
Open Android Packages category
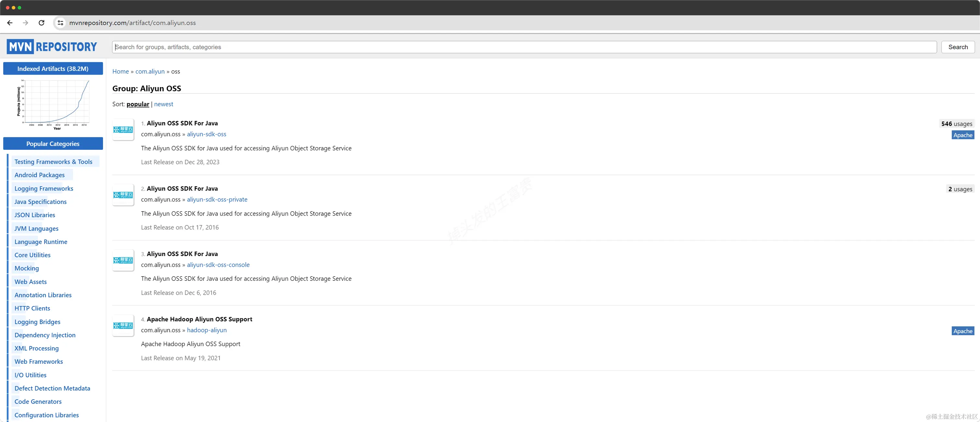40,175
